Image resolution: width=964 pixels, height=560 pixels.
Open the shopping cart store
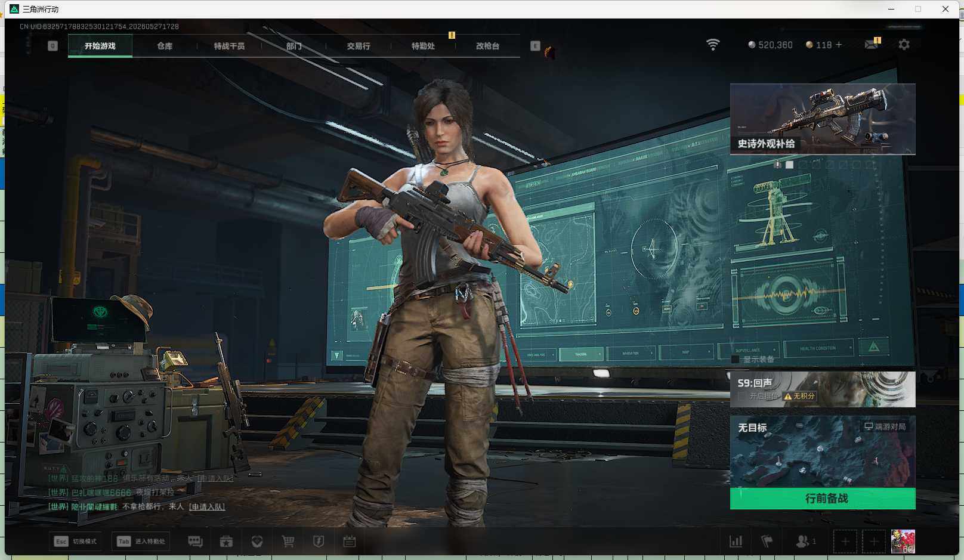[x=288, y=542]
